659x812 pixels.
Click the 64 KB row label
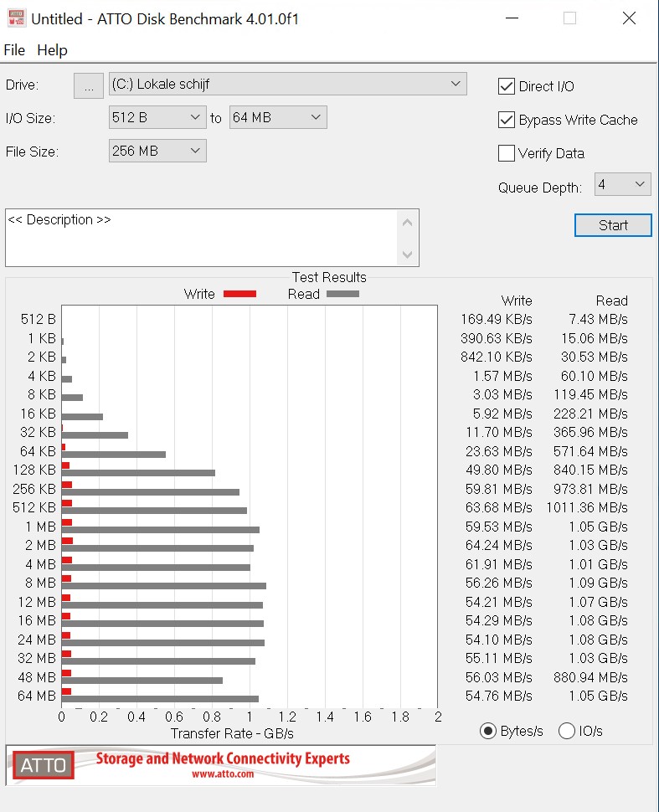(x=38, y=451)
